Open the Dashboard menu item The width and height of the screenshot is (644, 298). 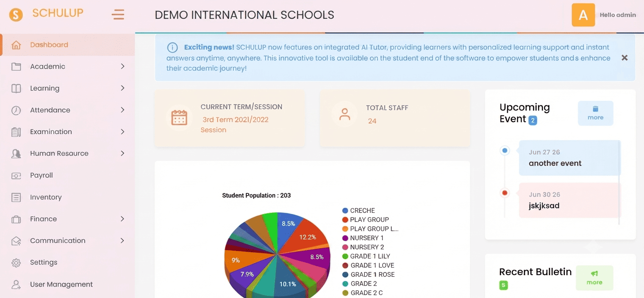tap(68, 45)
